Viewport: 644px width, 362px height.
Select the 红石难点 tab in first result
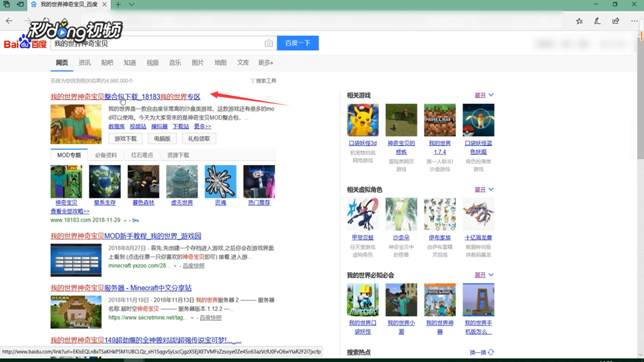tap(142, 155)
